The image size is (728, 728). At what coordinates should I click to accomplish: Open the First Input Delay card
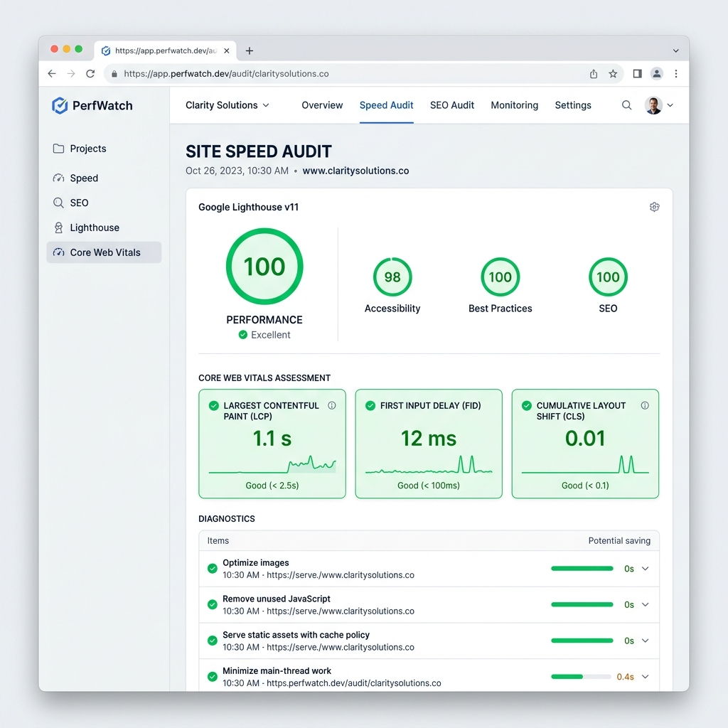(x=429, y=444)
